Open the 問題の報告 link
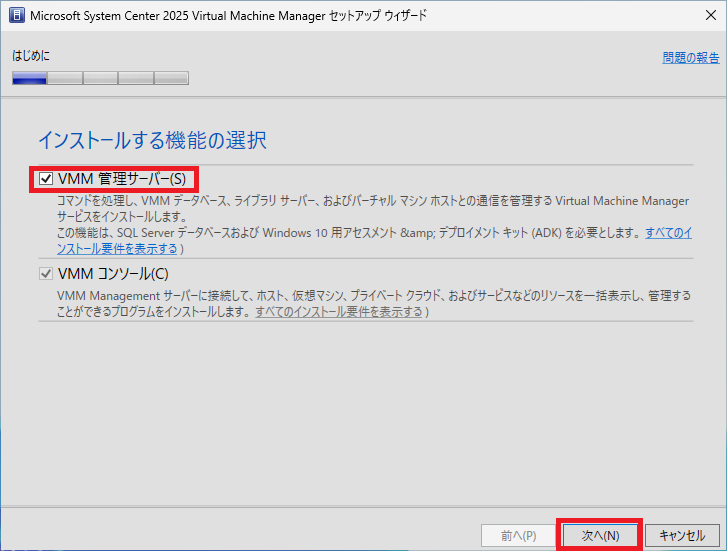The height and width of the screenshot is (551, 727). 691,58
